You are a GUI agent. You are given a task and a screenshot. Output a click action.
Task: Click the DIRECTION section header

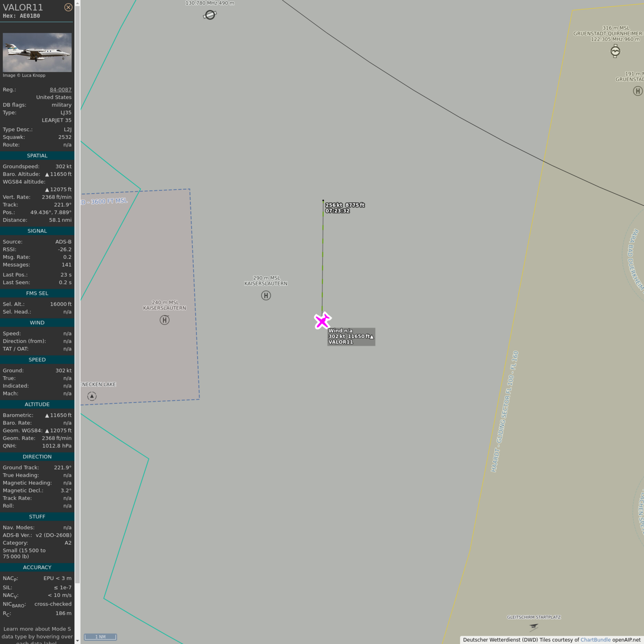click(x=37, y=457)
